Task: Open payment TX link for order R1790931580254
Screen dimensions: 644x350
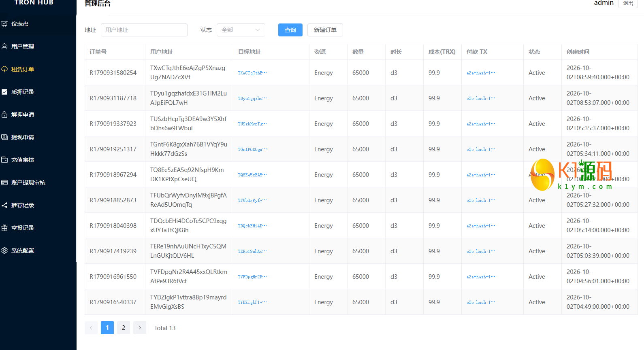Action: (x=481, y=73)
